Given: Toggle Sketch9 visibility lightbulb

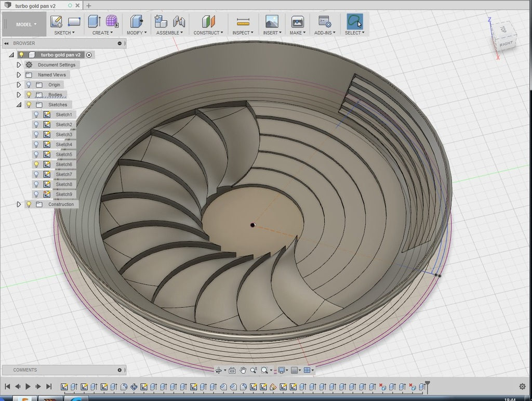Looking at the screenshot, I should pos(36,194).
